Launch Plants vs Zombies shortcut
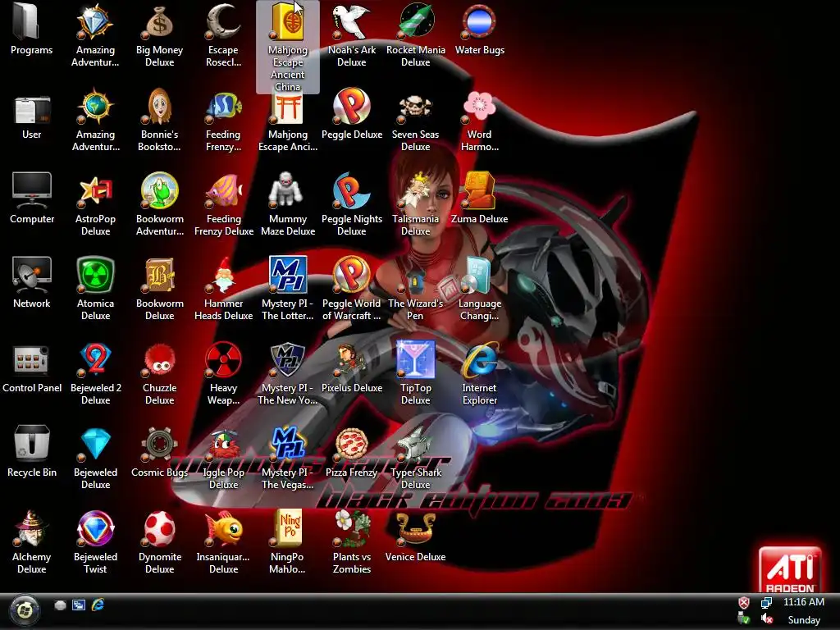The image size is (840, 630). tap(351, 529)
